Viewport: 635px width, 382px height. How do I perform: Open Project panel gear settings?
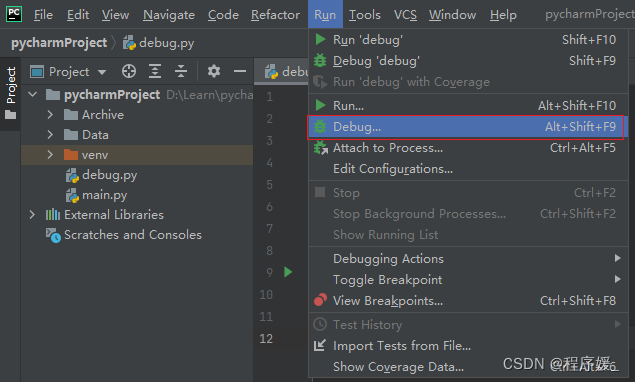point(214,72)
